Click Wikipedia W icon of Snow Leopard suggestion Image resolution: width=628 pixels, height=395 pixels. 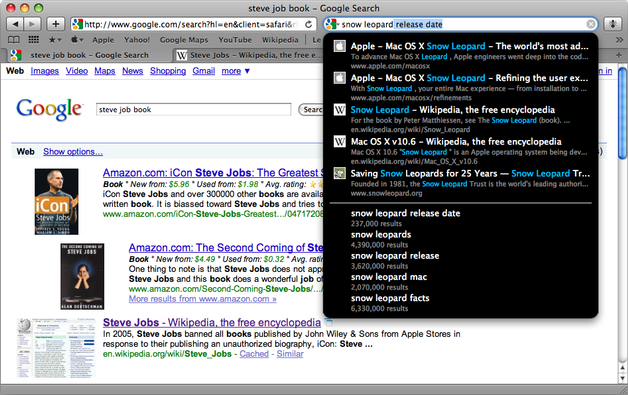340,109
